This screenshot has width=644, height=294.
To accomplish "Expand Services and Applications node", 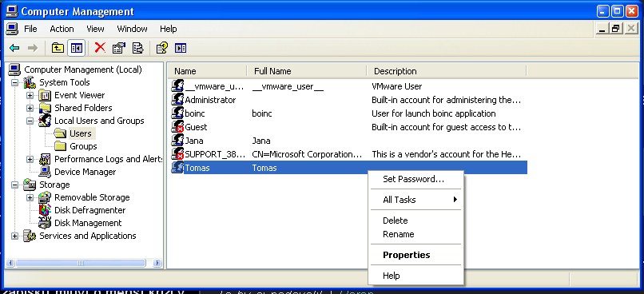I will click(x=15, y=236).
